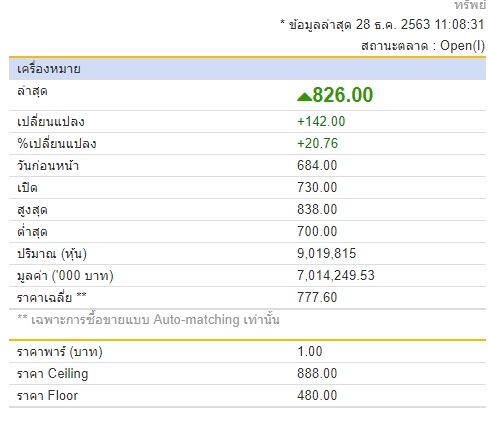
Task: Click the ปริมาณ (หุ้น) label
Action: [x=52, y=254]
